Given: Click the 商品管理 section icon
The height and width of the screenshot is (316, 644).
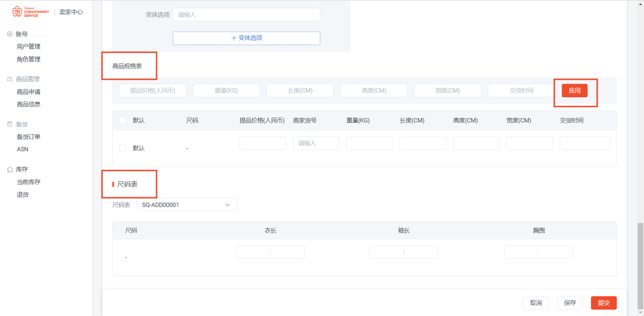Looking at the screenshot, I should pos(10,79).
